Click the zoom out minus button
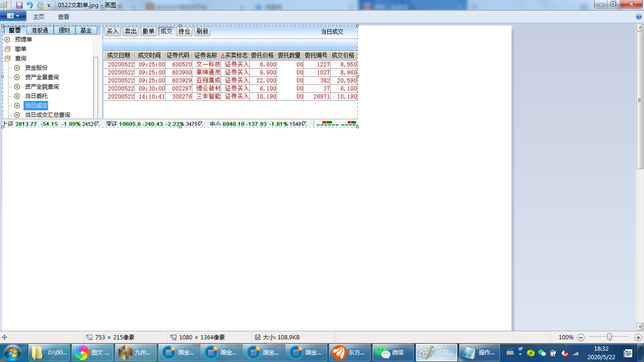The height and width of the screenshot is (362, 644). [x=581, y=337]
